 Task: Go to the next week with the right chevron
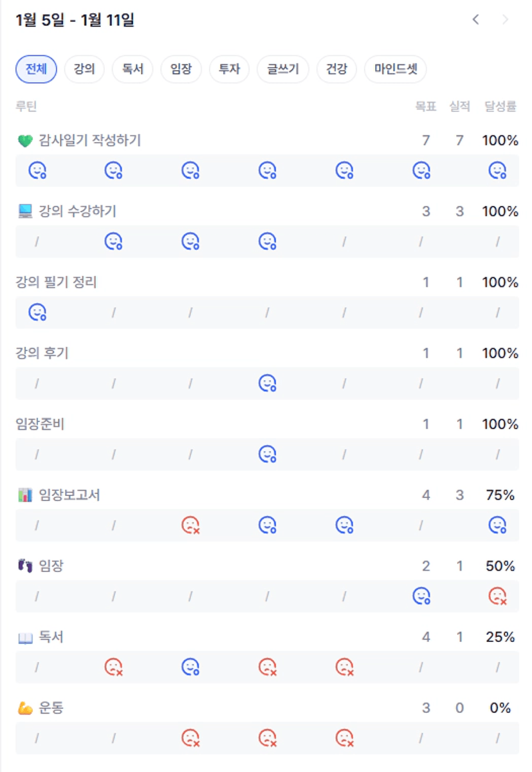coord(505,20)
